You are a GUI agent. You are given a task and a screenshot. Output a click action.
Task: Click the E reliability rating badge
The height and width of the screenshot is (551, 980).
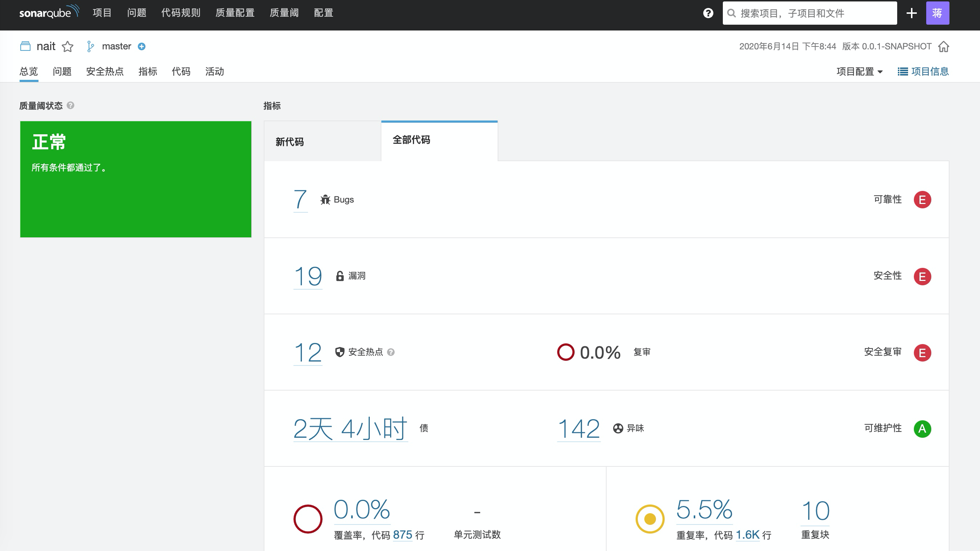[923, 199]
